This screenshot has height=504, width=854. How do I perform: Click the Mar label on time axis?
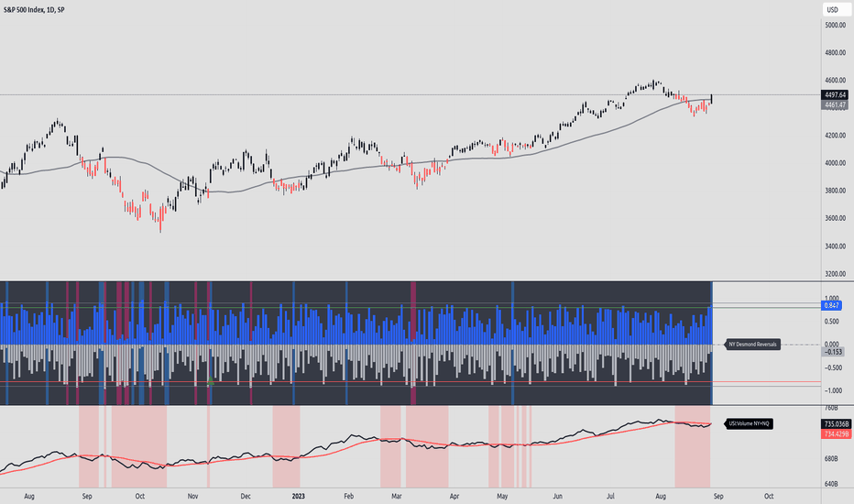pos(397,497)
